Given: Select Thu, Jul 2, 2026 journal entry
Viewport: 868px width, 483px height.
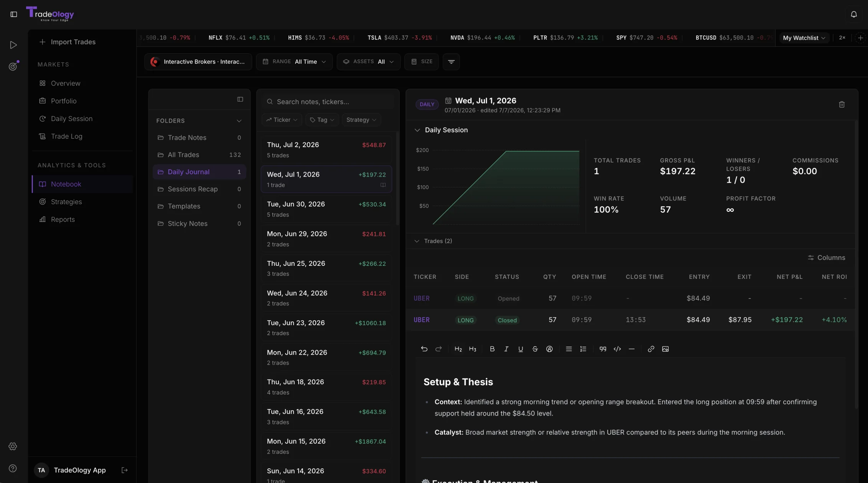Looking at the screenshot, I should point(326,150).
